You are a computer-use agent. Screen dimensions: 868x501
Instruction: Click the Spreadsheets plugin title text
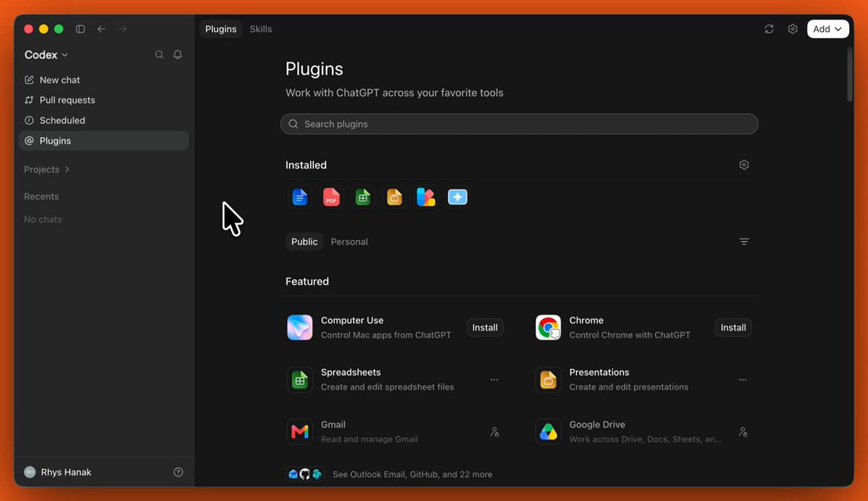pos(351,373)
